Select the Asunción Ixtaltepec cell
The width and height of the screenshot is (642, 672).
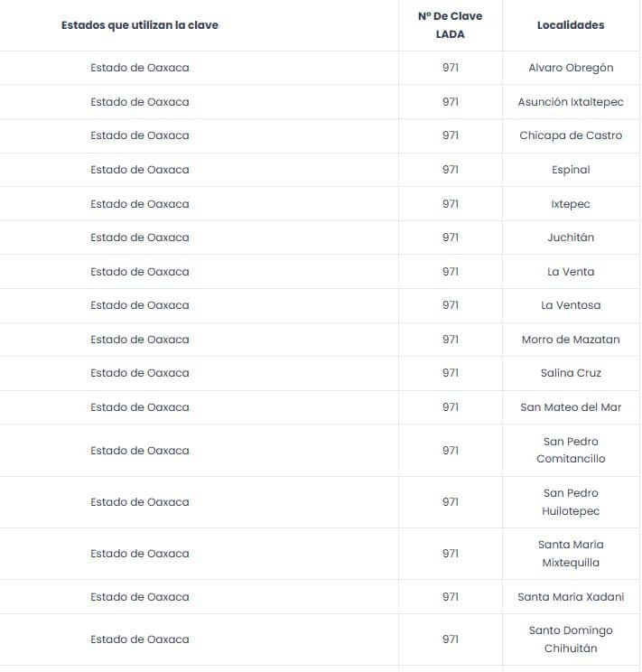pyautogui.click(x=571, y=102)
